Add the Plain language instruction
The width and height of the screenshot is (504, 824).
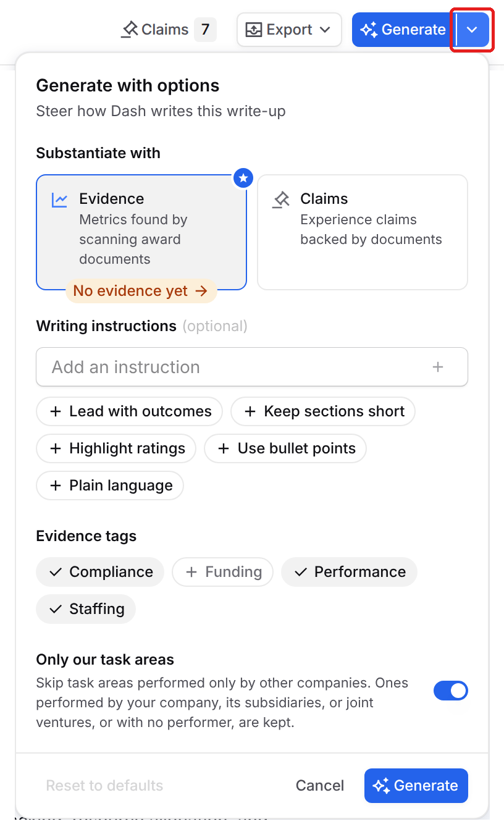tap(110, 486)
